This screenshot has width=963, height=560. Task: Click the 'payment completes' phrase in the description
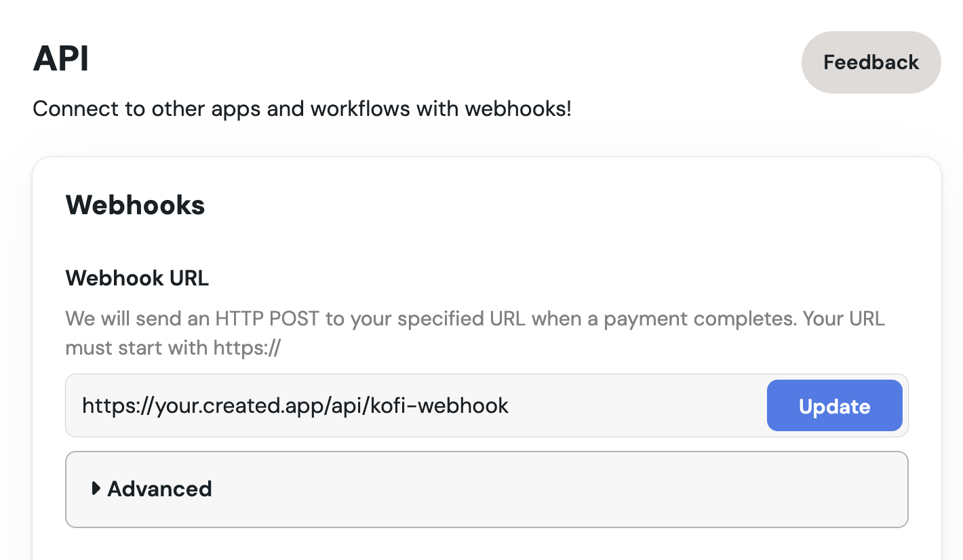[x=699, y=319]
